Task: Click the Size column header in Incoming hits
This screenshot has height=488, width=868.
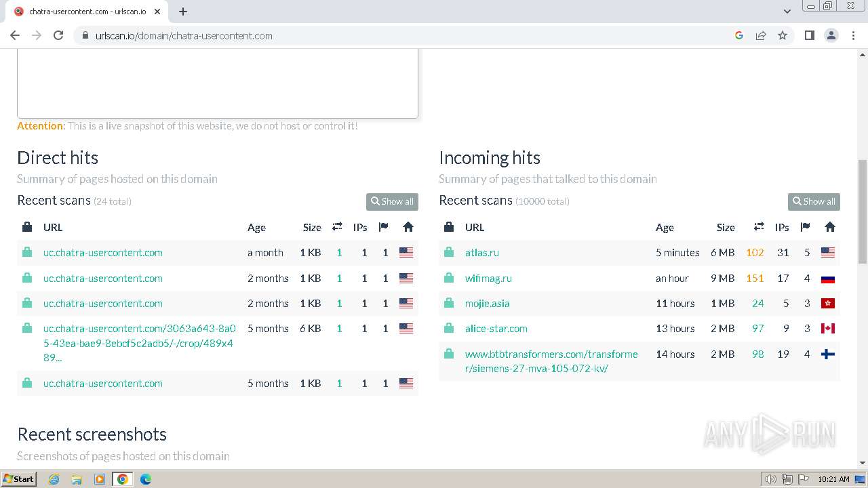Action: (x=726, y=228)
